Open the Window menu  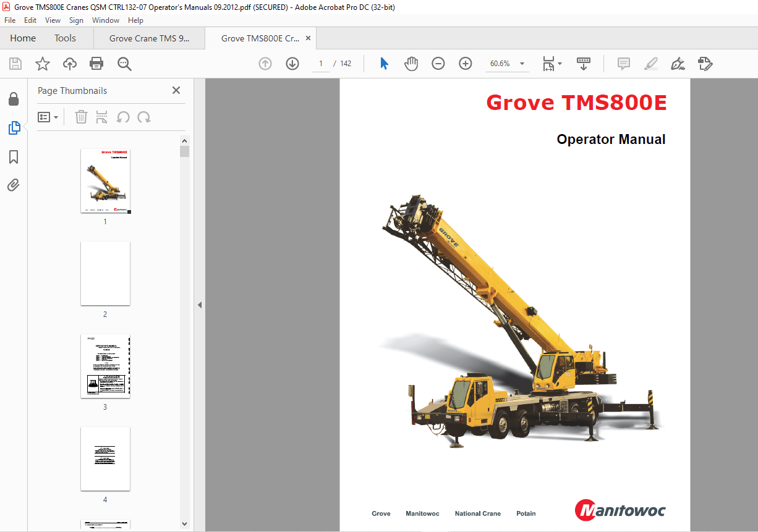pyautogui.click(x=106, y=20)
